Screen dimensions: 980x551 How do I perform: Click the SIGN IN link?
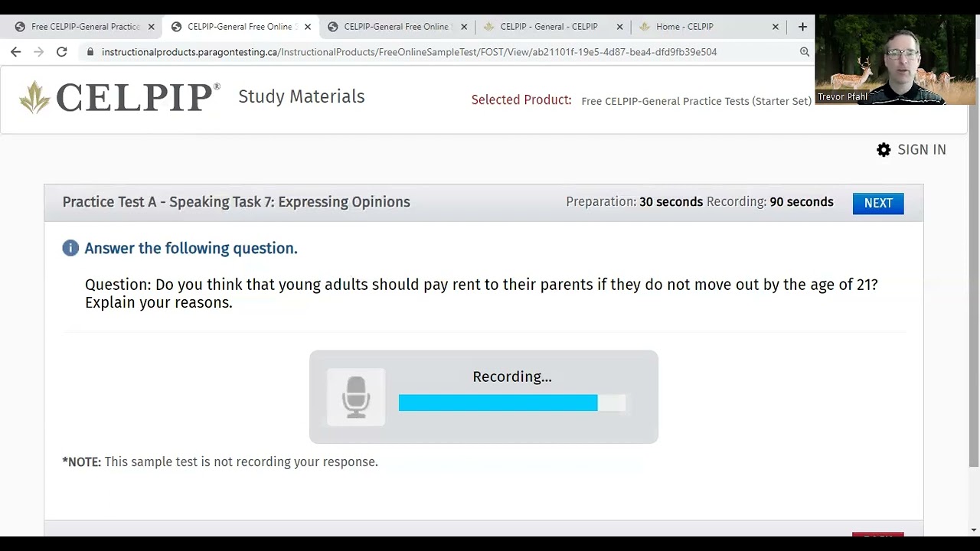tap(921, 150)
